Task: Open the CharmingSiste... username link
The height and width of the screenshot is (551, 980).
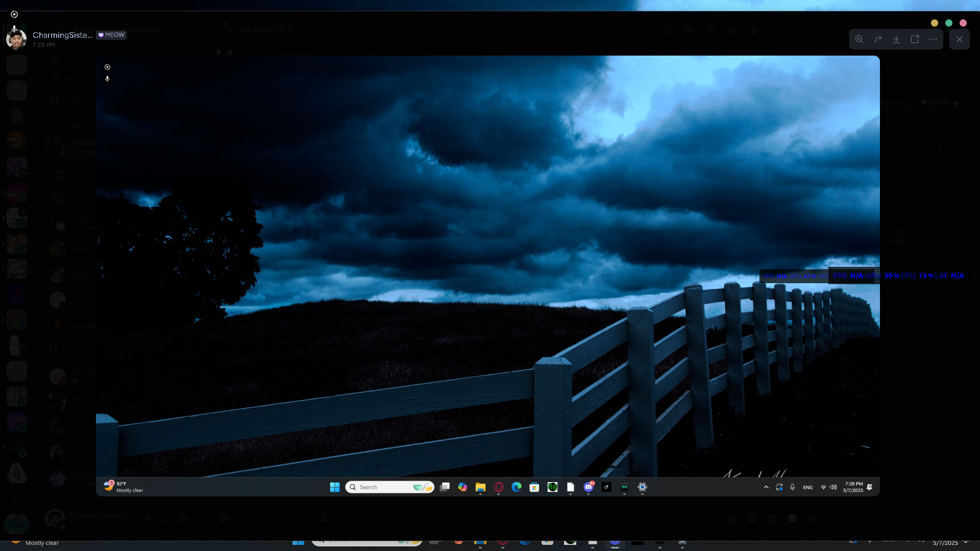Action: [x=62, y=35]
